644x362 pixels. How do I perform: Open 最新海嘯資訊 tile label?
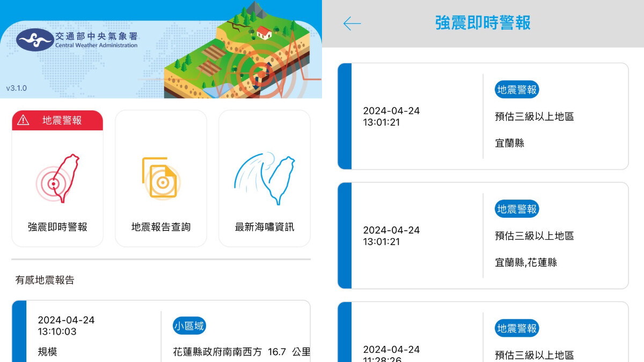point(265,227)
